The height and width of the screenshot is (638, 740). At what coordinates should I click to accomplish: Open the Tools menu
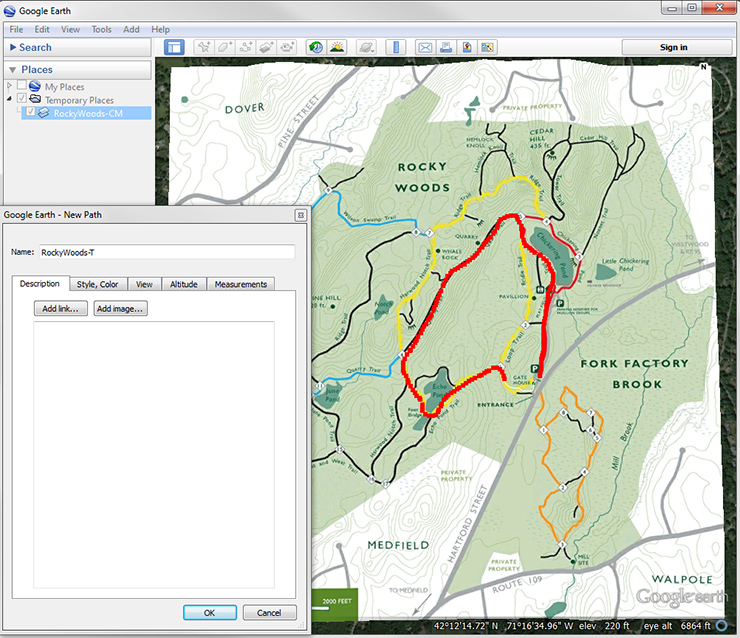point(101,30)
